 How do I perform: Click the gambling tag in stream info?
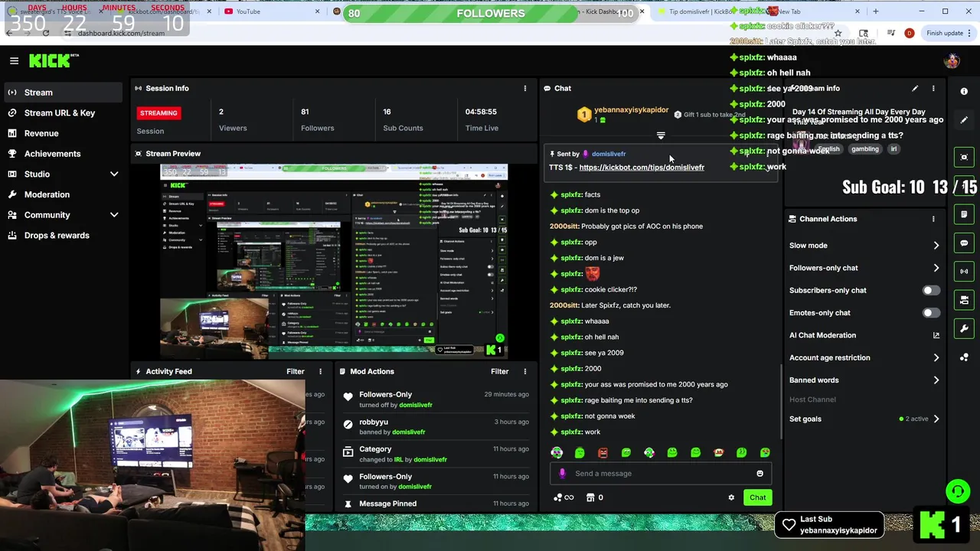[x=865, y=149]
